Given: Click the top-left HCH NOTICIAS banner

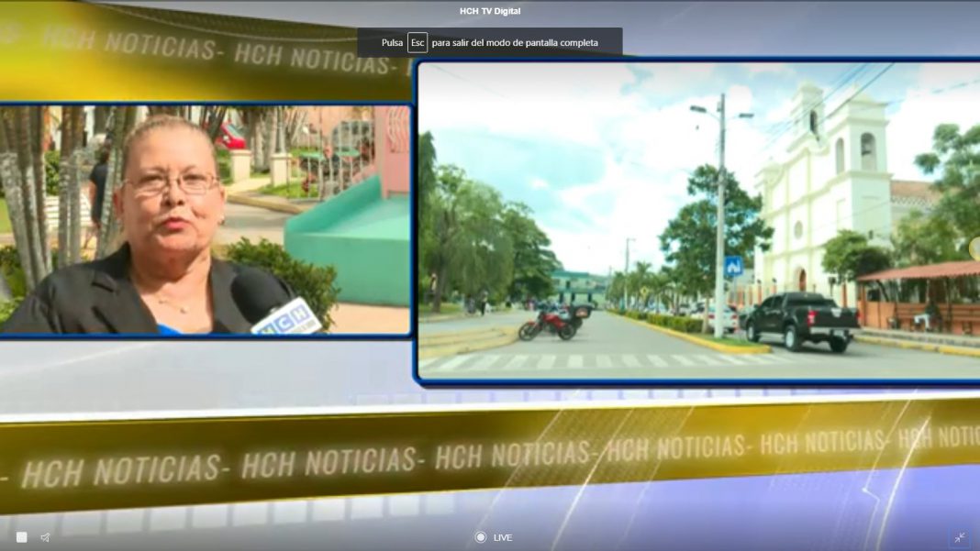Looking at the screenshot, I should (x=165, y=48).
